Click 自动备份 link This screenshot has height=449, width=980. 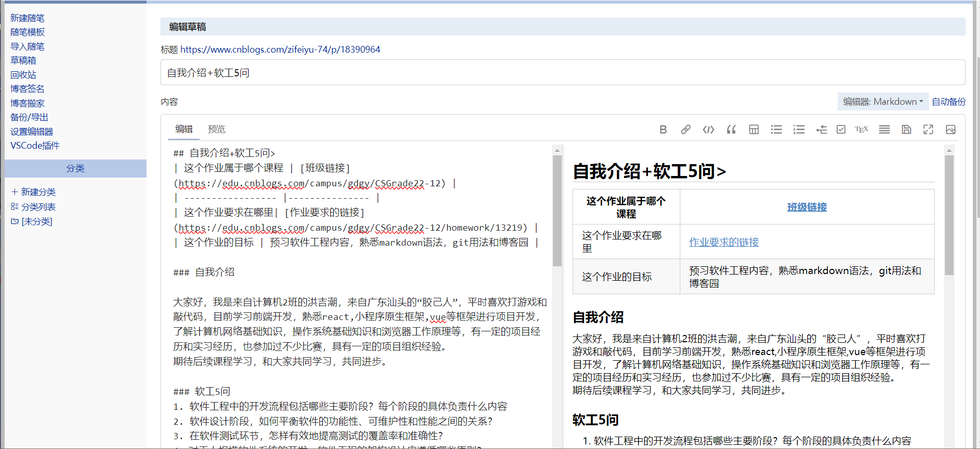[x=949, y=102]
